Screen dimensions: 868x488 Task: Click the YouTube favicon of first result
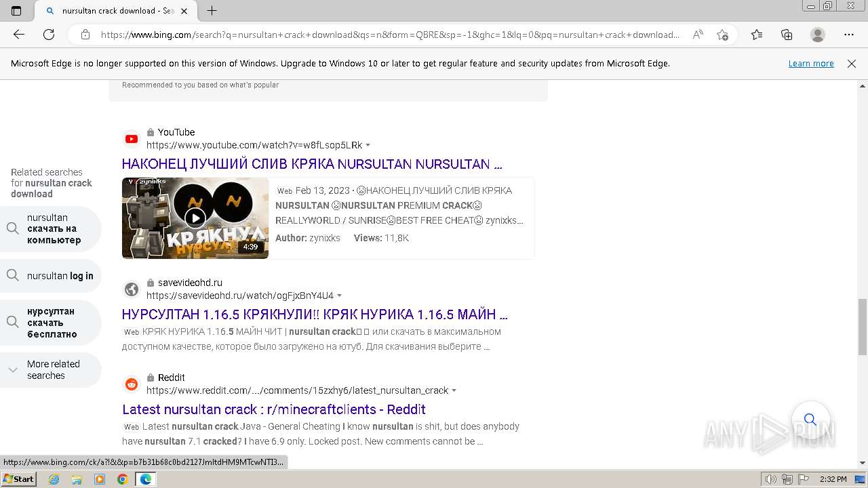132,139
